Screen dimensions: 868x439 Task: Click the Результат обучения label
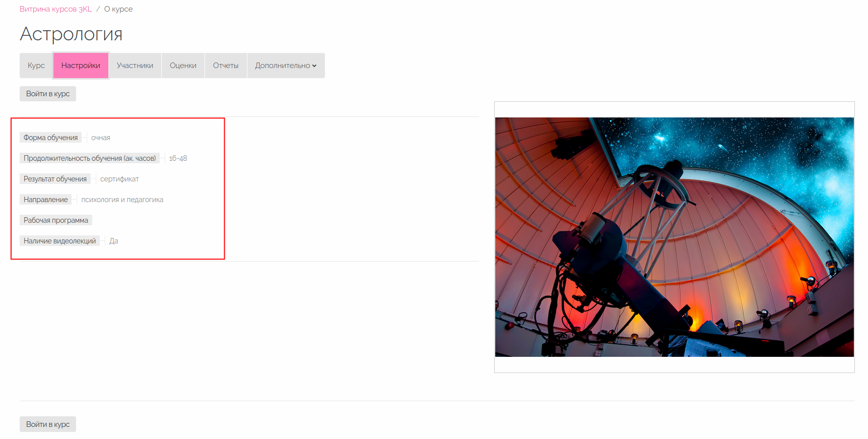click(x=55, y=179)
